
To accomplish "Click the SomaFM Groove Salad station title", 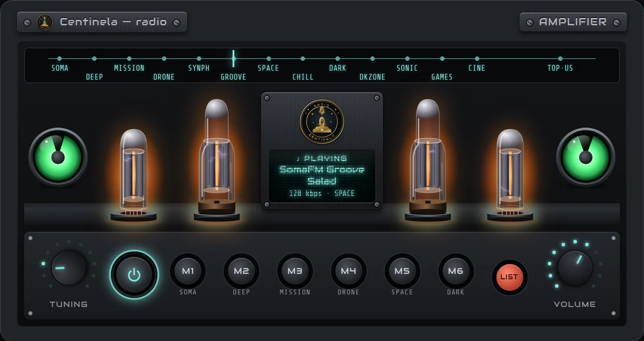I will point(322,175).
